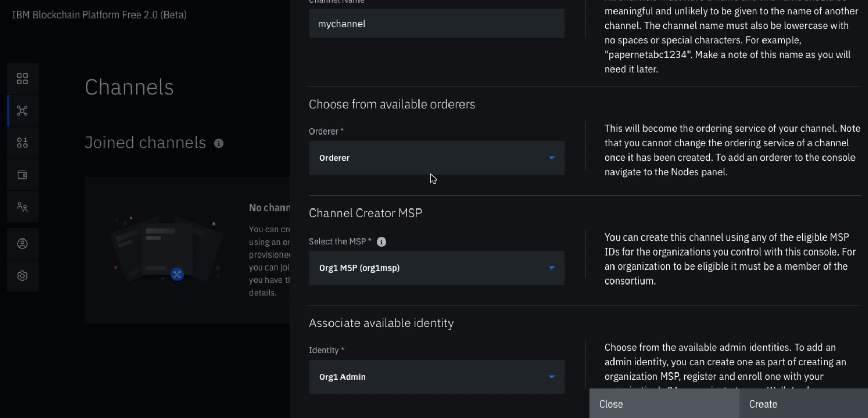
Task: Click IBM Blockchain Platform header title
Action: (99, 15)
